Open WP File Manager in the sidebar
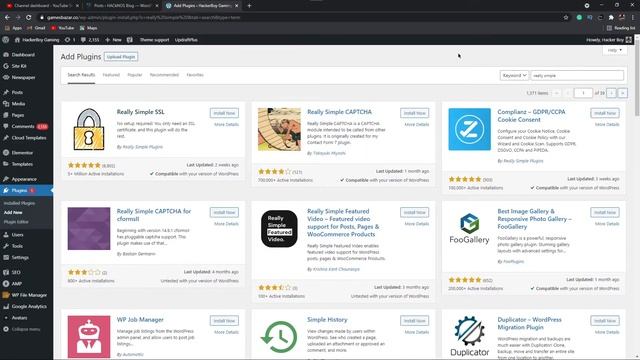Screen dimensions: 640x360 (29, 295)
